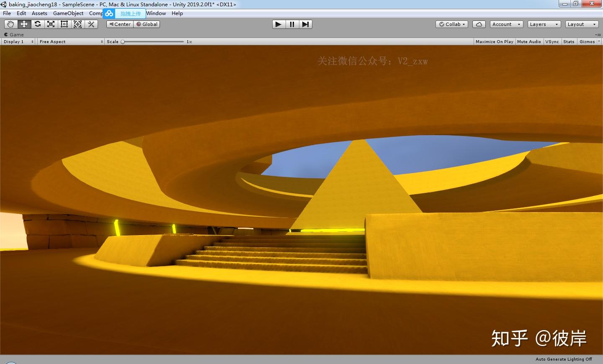Open the Assets menu
Screen dimensions: 603x364
tap(39, 13)
